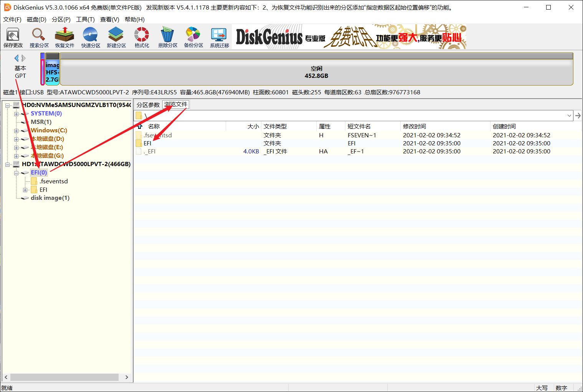Click the Format (格式化) icon
Viewport: 583px width, 392px height.
click(x=142, y=37)
